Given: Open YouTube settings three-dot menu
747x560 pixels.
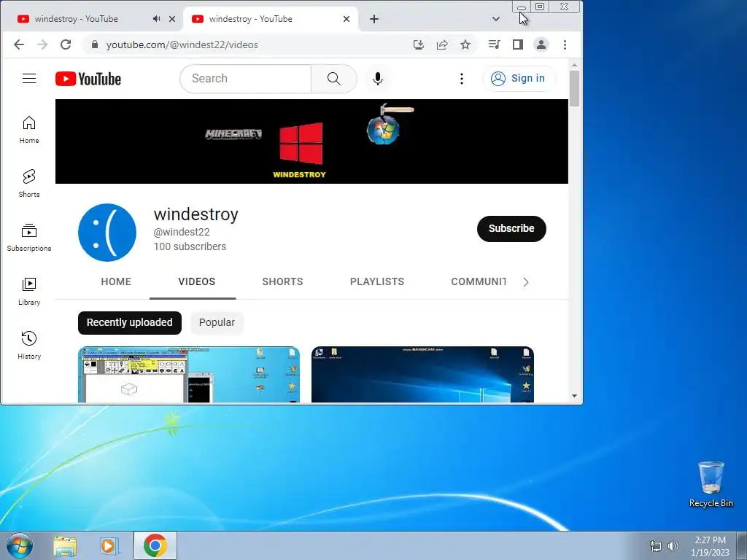Looking at the screenshot, I should click(461, 79).
